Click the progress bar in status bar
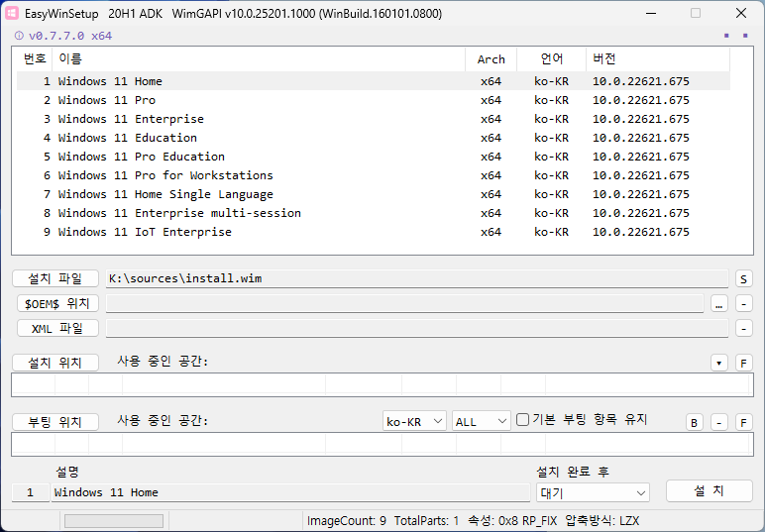 pyautogui.click(x=114, y=521)
